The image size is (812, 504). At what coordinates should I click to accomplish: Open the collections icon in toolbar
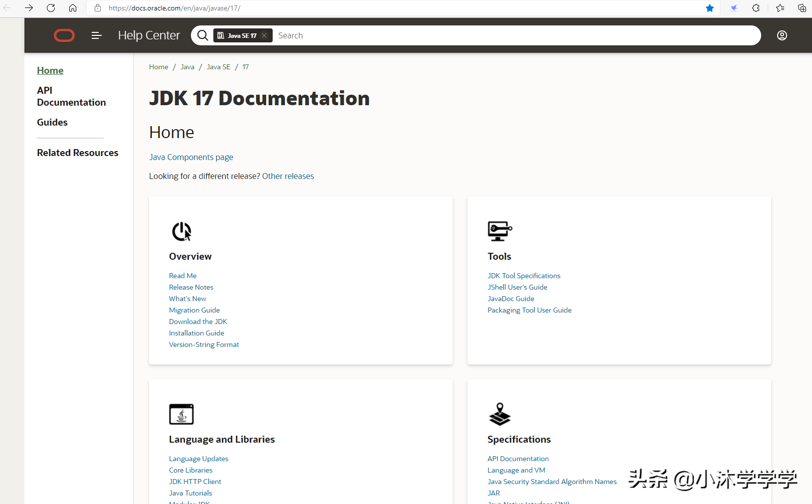[x=802, y=8]
